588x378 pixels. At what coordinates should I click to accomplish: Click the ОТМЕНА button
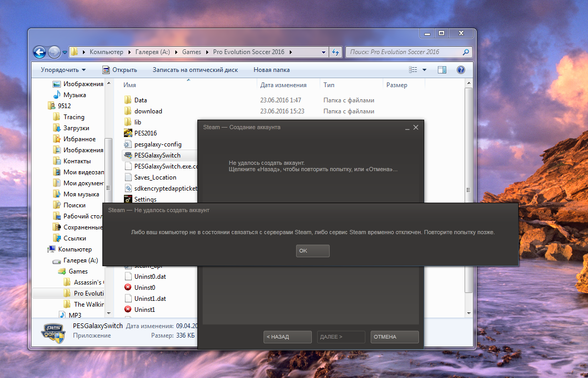click(x=394, y=337)
